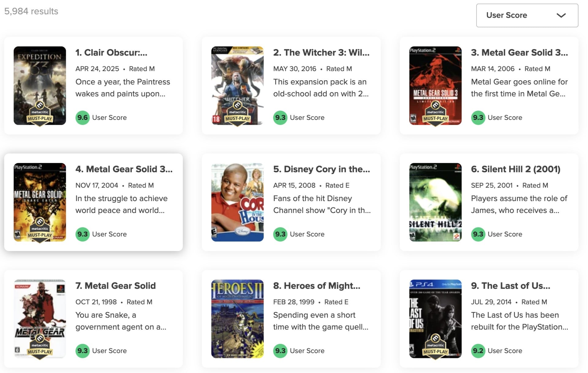Click Silent Hill 2's 9.3 score badge
The width and height of the screenshot is (588, 373).
(x=478, y=234)
